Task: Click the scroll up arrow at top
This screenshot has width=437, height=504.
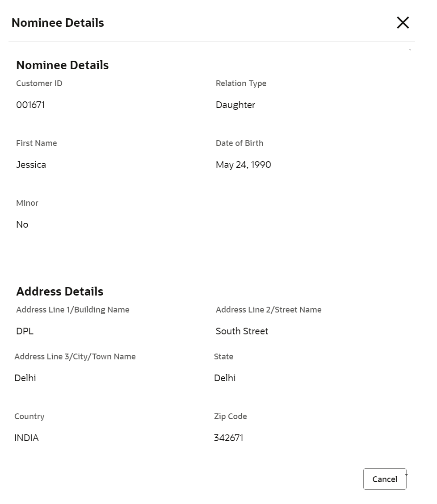Action: [410, 50]
